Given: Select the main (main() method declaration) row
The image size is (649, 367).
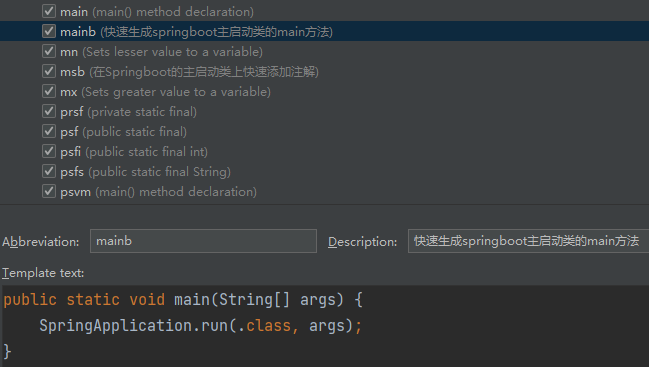Looking at the screenshot, I should (324, 11).
